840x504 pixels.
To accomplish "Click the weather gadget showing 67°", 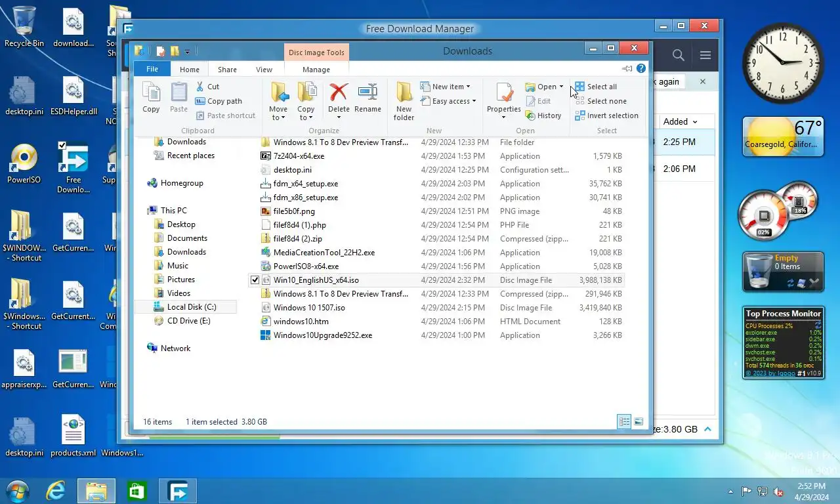I will click(783, 137).
